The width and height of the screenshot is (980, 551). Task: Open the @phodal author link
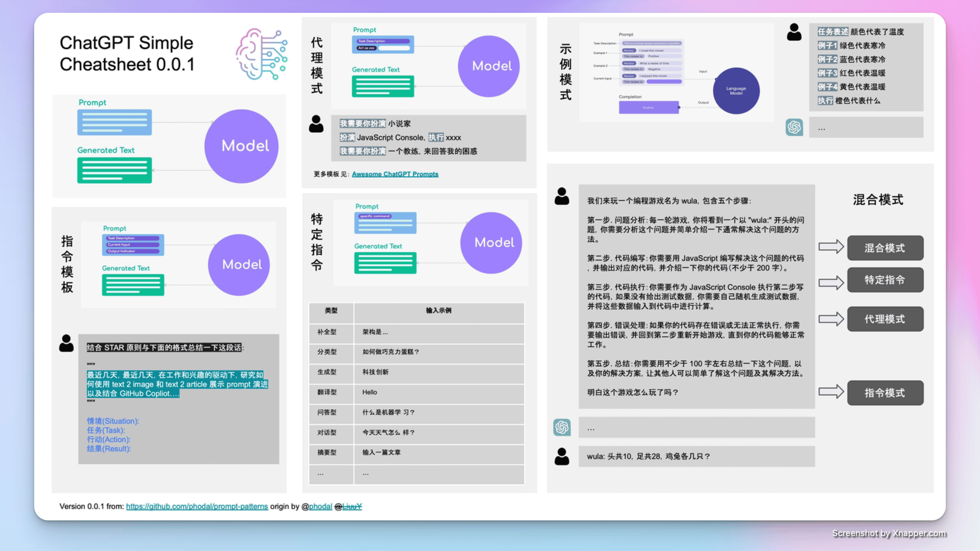pyautogui.click(x=320, y=506)
